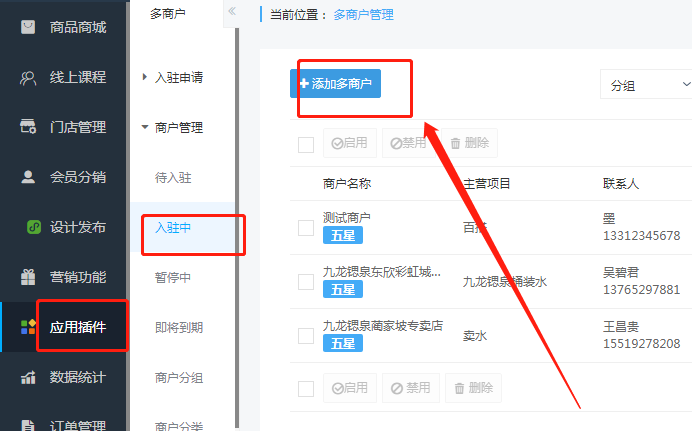
Task: Select the 暂停中 menu item
Action: click(173, 277)
